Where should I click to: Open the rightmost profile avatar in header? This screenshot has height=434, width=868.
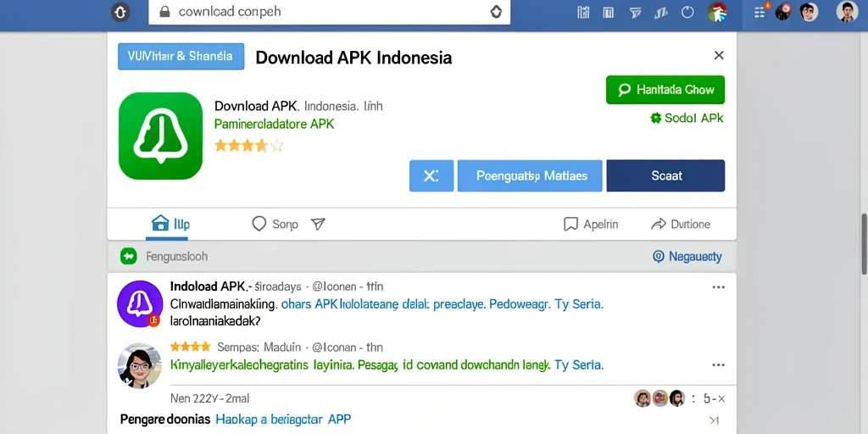click(847, 12)
